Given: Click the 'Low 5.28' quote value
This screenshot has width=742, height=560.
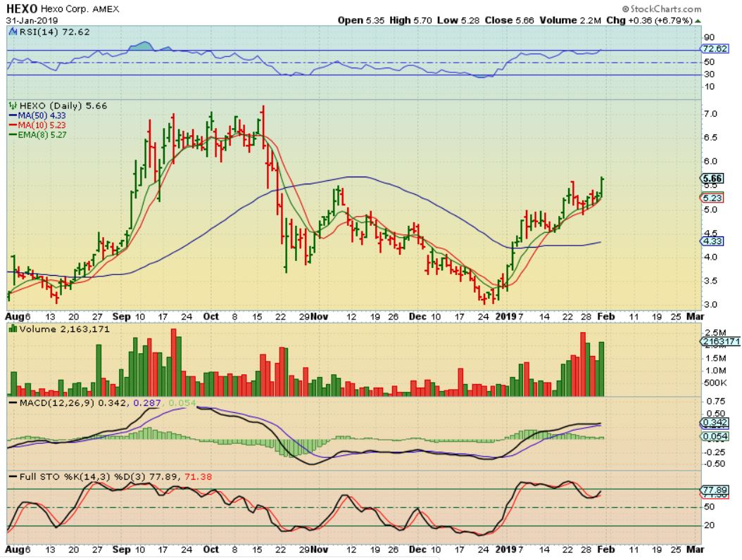Looking at the screenshot, I should [458, 20].
